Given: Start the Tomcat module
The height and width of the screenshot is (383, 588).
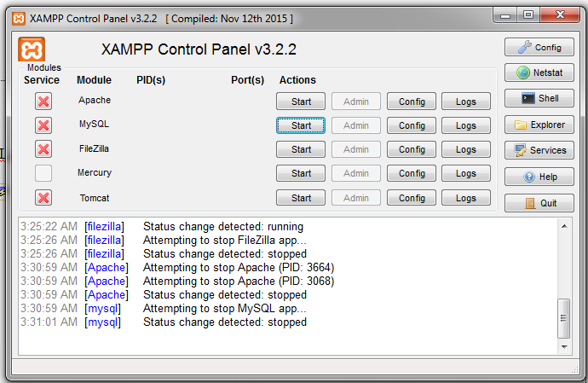Looking at the screenshot, I should click(301, 198).
